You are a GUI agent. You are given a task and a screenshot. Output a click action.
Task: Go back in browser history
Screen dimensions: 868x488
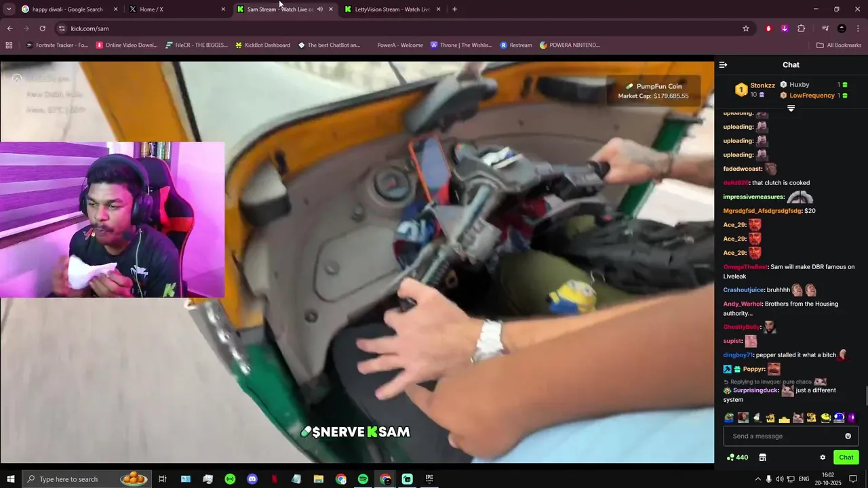point(9,28)
